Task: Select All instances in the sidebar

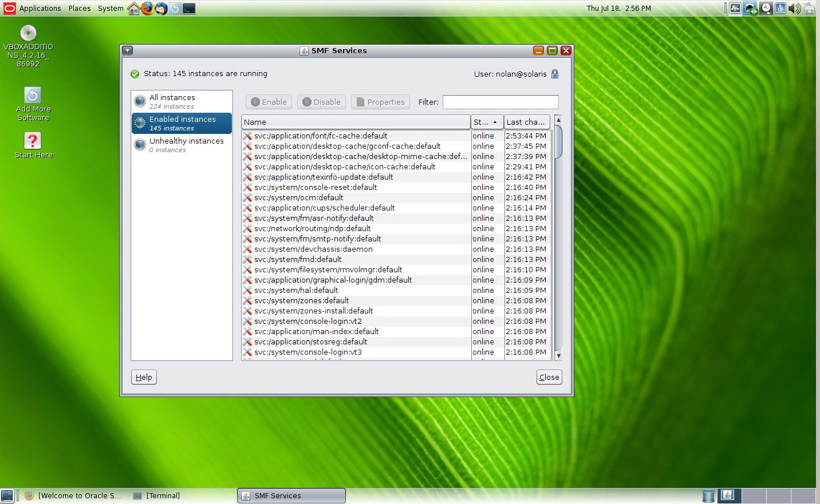Action: 182,101
